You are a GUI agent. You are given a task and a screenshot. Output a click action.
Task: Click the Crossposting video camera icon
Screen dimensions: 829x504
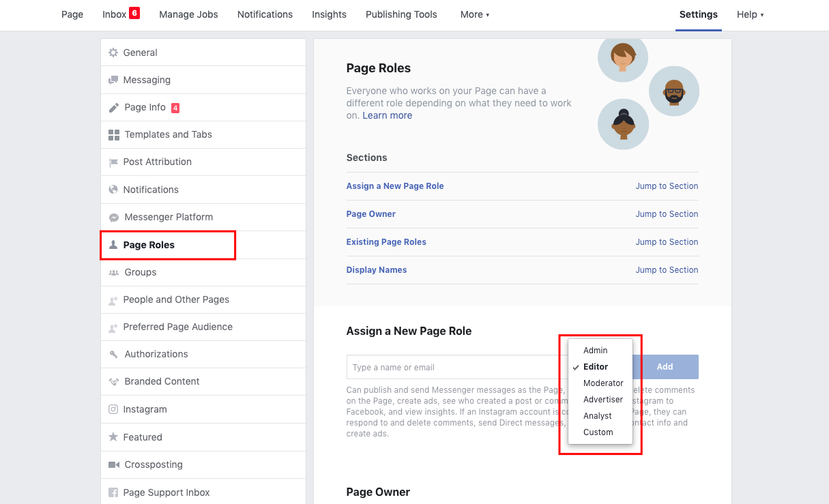click(x=114, y=464)
